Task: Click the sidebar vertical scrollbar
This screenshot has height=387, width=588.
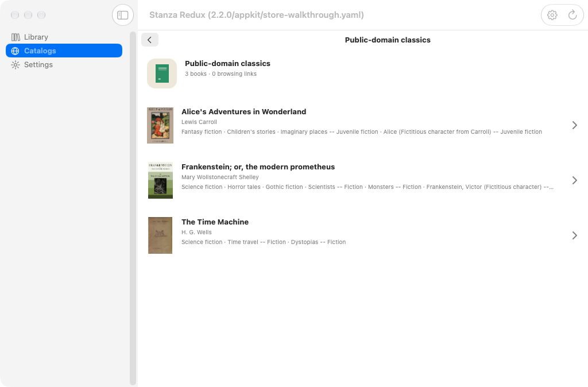Action: pyautogui.click(x=133, y=208)
